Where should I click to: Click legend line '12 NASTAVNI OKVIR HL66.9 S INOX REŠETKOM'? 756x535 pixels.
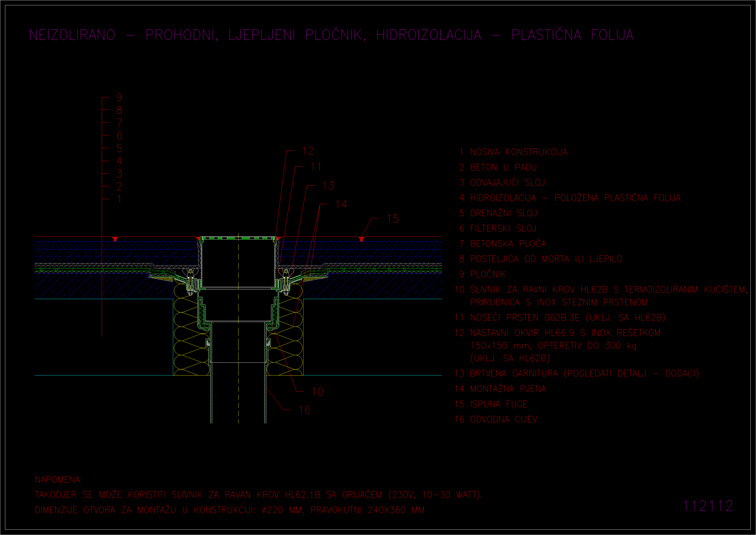(x=557, y=333)
